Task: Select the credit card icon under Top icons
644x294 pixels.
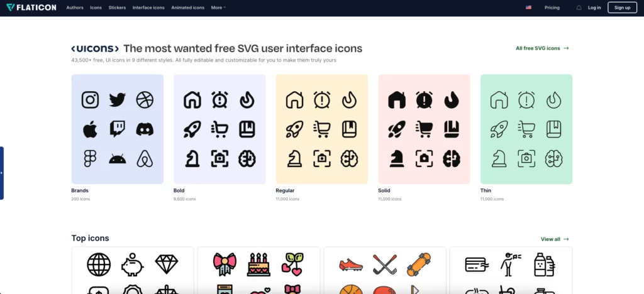Action: 477,264
